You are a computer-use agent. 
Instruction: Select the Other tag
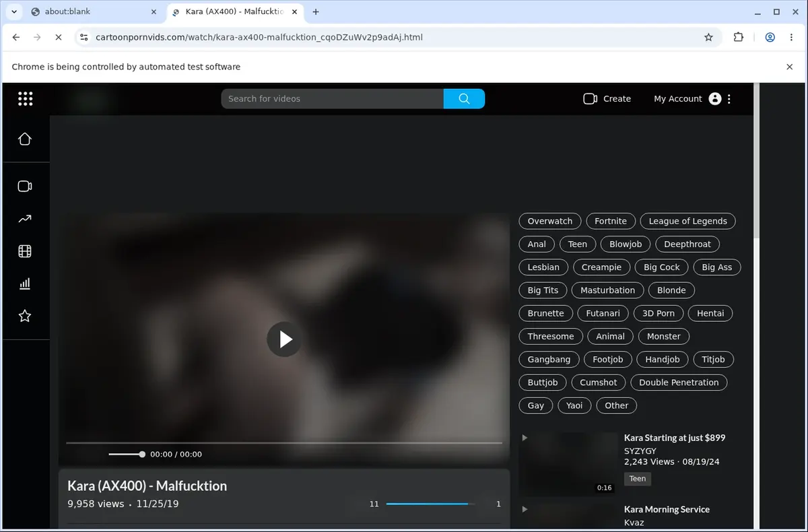click(x=616, y=405)
